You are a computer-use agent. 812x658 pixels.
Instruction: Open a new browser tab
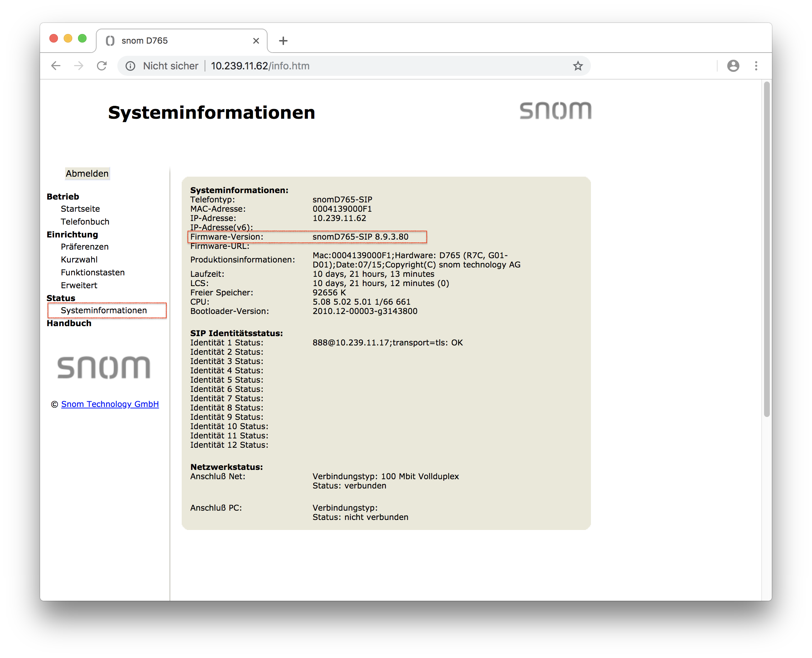click(x=283, y=40)
